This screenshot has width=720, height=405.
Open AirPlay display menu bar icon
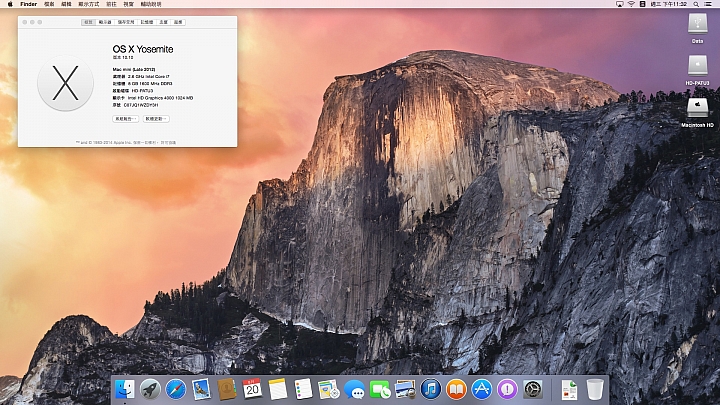coord(620,4)
